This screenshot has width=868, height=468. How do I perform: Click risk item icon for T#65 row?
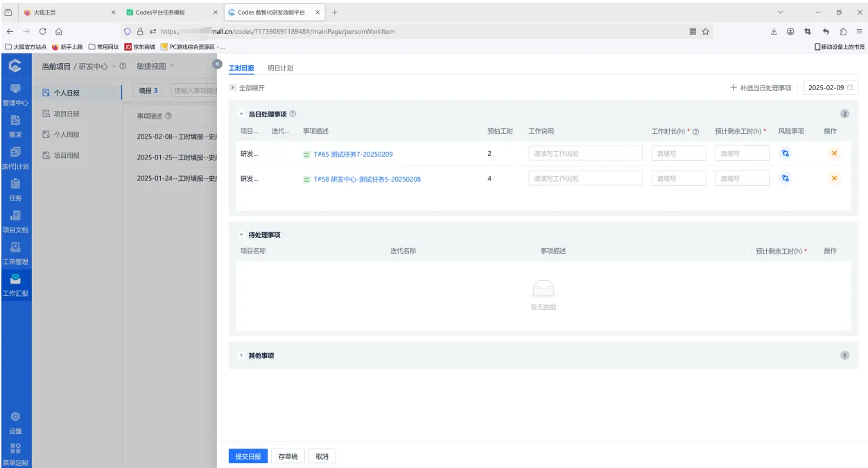tap(785, 154)
